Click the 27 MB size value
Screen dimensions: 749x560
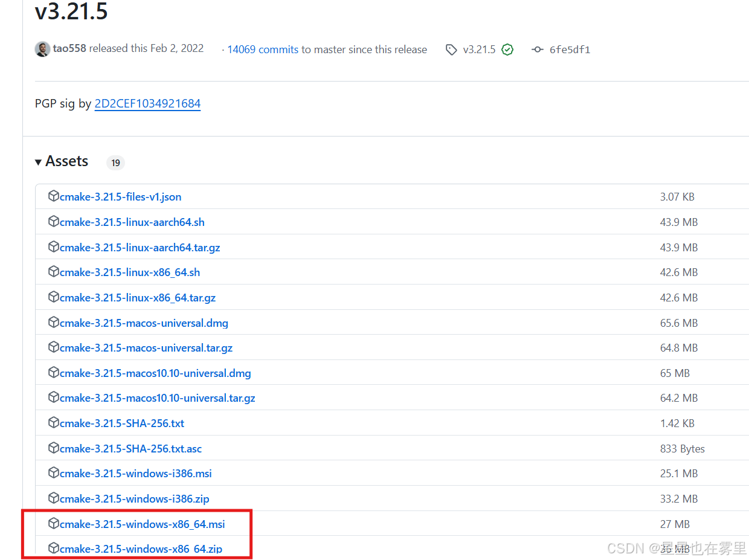tap(675, 524)
